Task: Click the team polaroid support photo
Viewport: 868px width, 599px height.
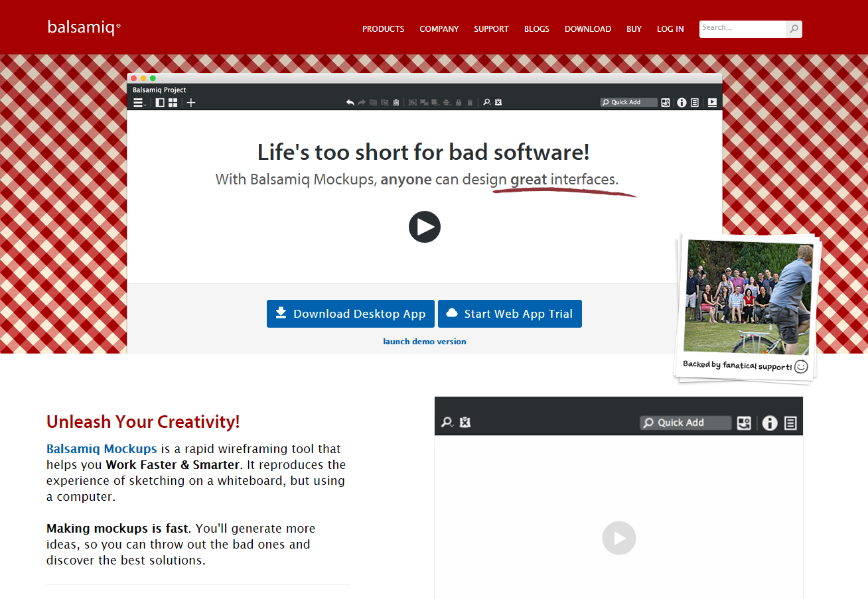Action: click(x=747, y=308)
